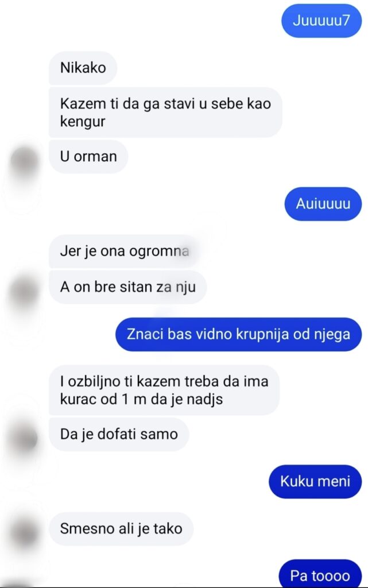Click the word 'kengur' in the message

[83, 122]
